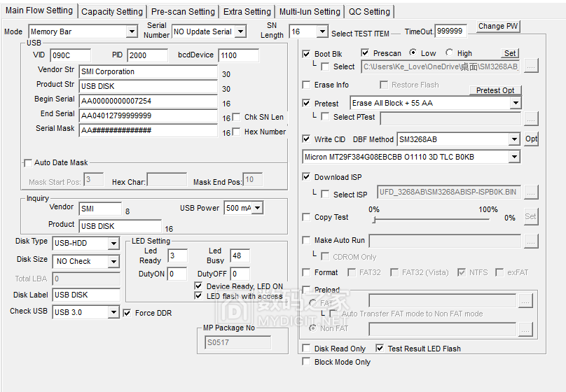Expand the Mode dropdown (Memory Bar)
566x392 pixels.
click(x=132, y=31)
